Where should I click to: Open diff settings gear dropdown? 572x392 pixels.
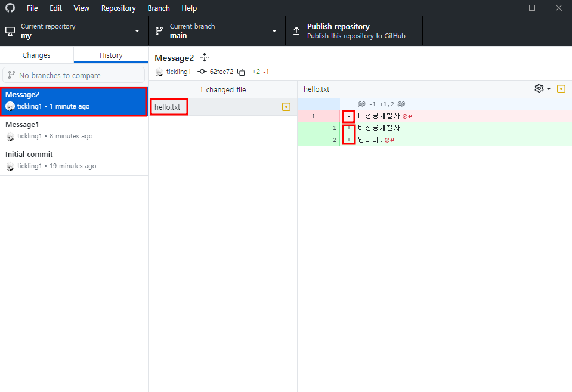[x=542, y=89]
